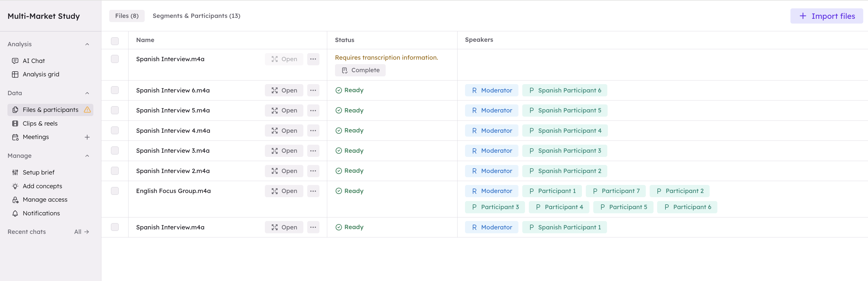Collapse the Data section

tap(87, 93)
